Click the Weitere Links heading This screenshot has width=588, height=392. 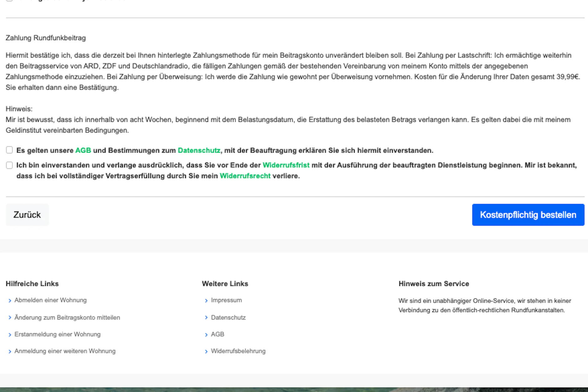point(225,284)
